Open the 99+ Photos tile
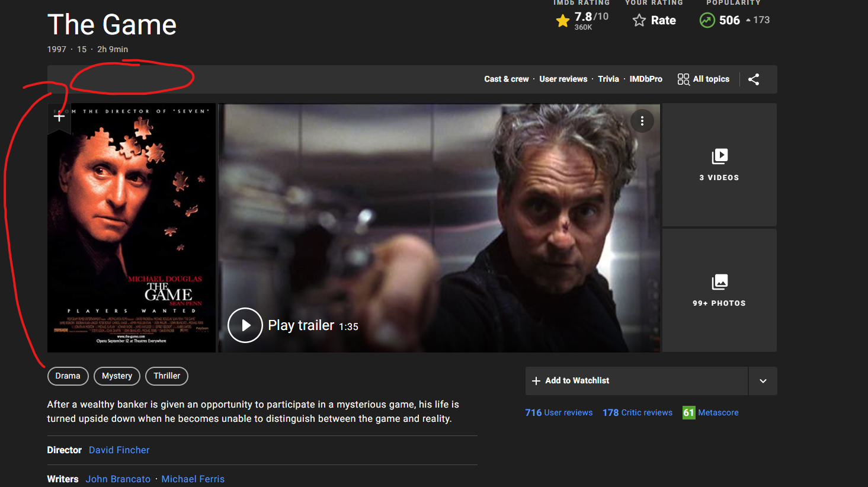 pos(719,290)
